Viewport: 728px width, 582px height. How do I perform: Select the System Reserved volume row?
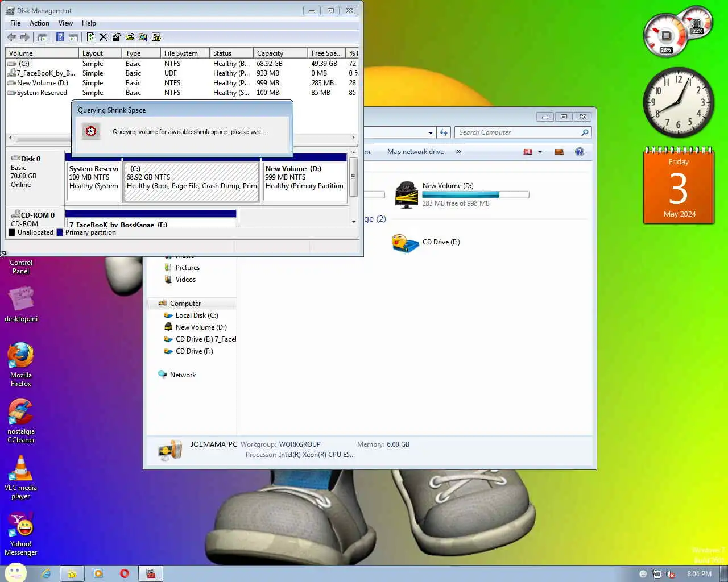click(182, 93)
